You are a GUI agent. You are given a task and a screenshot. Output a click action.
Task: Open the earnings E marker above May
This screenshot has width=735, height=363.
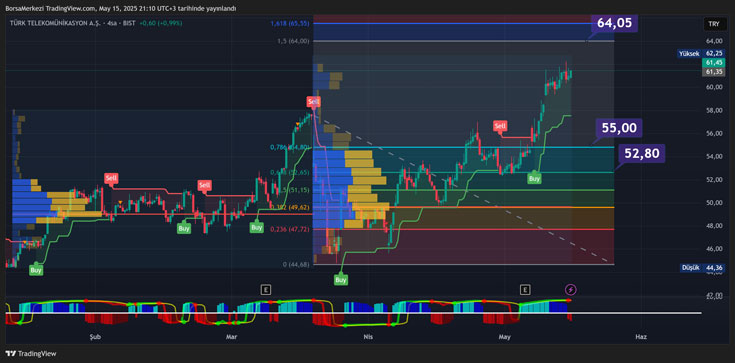(x=525, y=290)
